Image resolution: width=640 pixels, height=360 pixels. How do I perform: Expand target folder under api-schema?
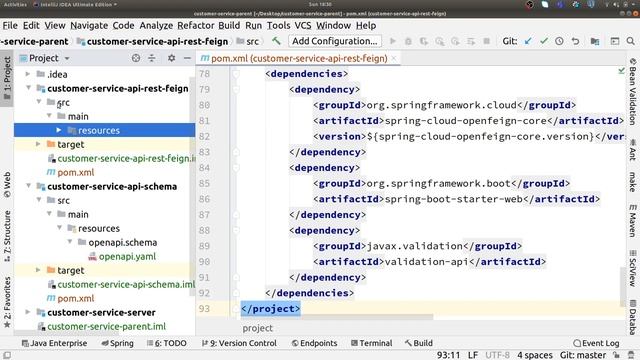tap(38, 270)
